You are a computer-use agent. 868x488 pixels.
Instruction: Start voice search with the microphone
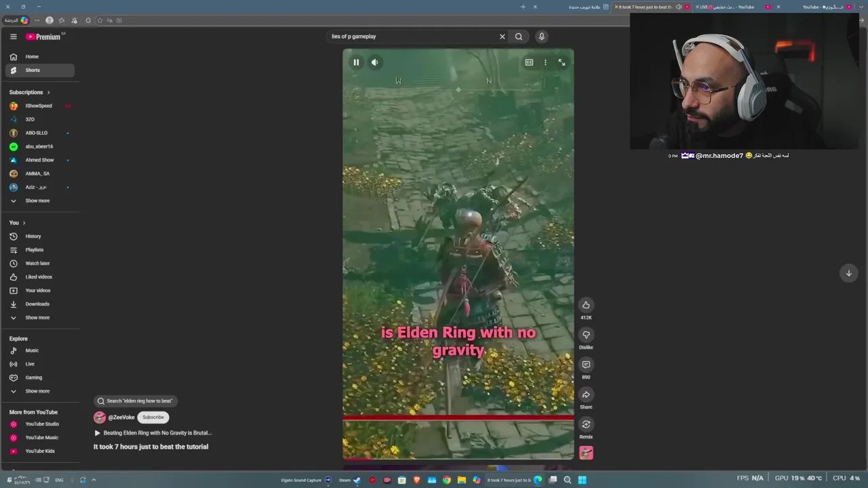coord(541,37)
